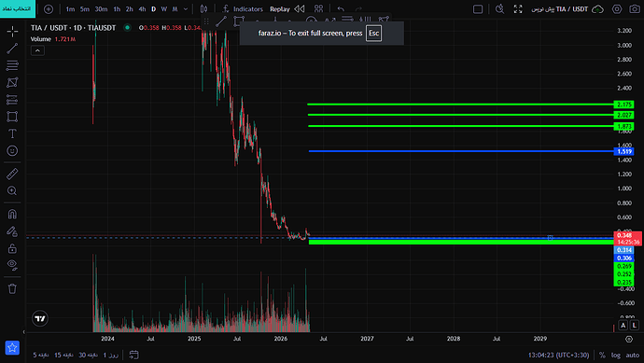The height and width of the screenshot is (363, 644).
Task: Select the rectangle tool in the floating toolbar
Action: pyautogui.click(x=239, y=21)
